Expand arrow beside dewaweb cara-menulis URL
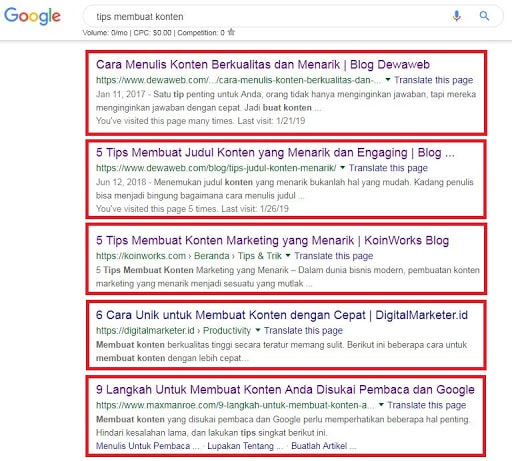The height and width of the screenshot is (461, 512). point(388,80)
